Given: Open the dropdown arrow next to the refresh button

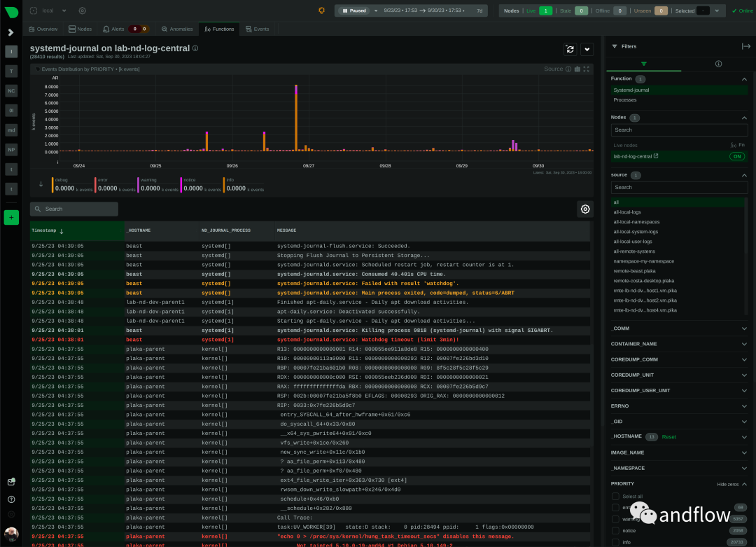Looking at the screenshot, I should tap(587, 49).
